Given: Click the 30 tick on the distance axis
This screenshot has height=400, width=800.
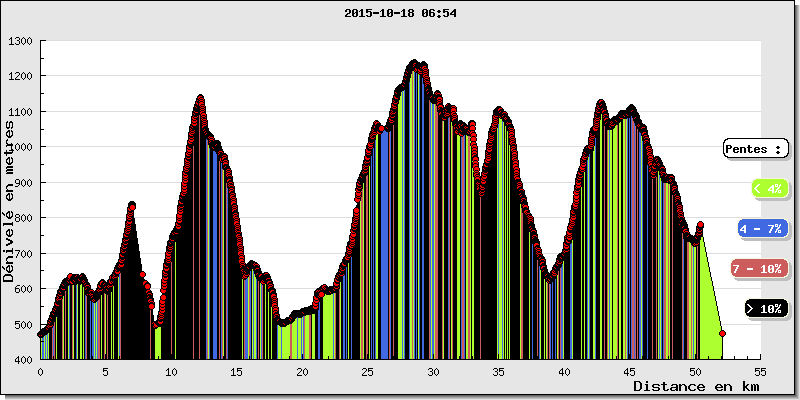Looking at the screenshot, I should pos(433,372).
